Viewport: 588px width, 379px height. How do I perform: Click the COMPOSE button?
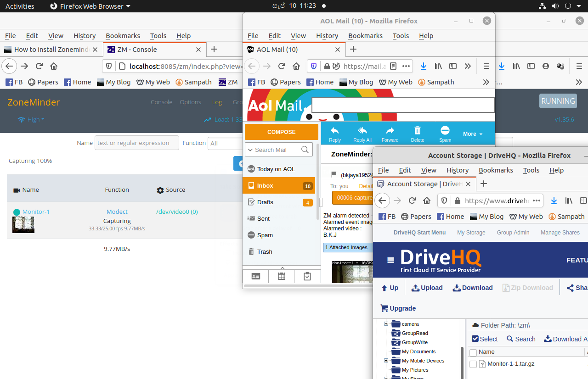282,132
